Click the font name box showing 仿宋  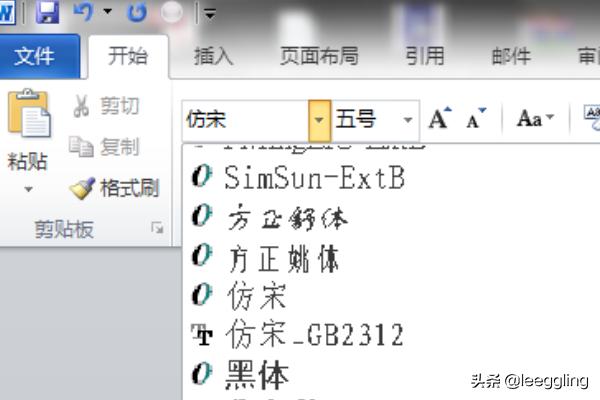coord(245,120)
